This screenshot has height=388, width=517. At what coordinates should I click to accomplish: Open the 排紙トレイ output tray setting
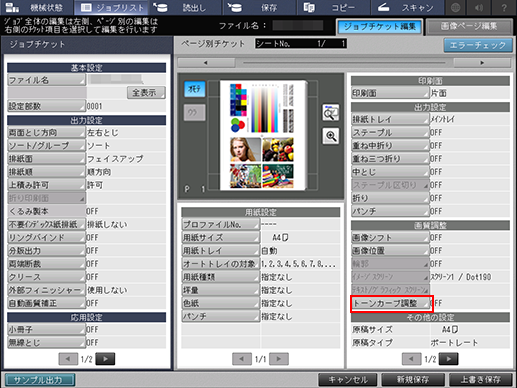[x=390, y=119]
